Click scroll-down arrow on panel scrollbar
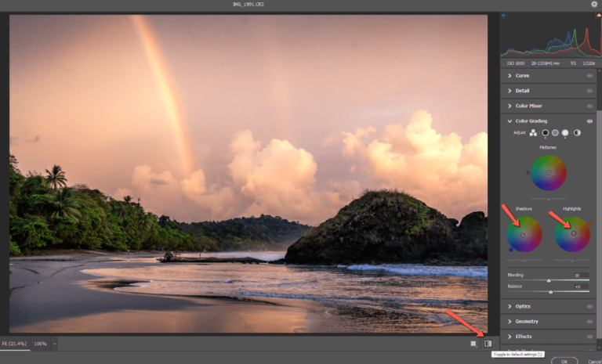 pyautogui.click(x=600, y=348)
